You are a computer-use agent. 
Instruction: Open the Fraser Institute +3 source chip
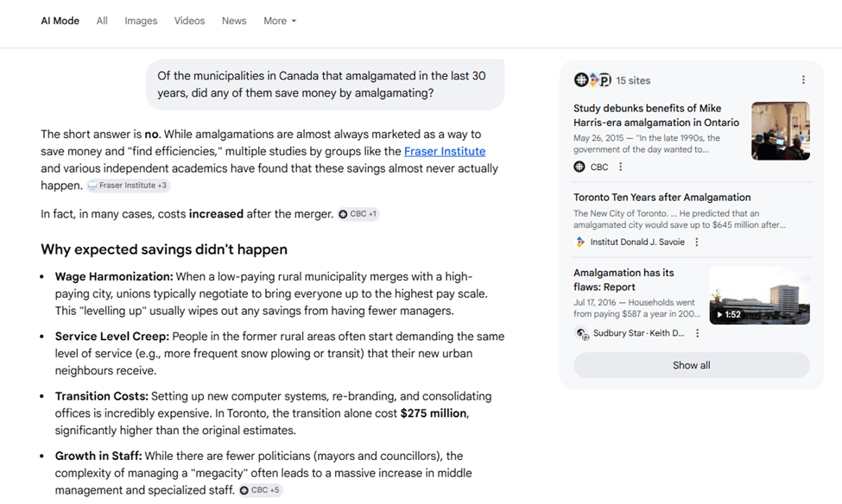127,186
